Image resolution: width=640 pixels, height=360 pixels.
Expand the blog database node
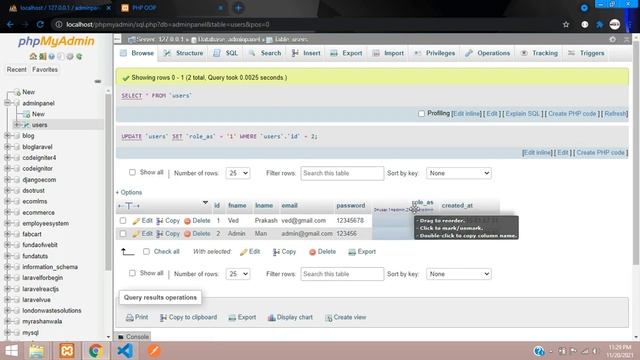point(7,136)
